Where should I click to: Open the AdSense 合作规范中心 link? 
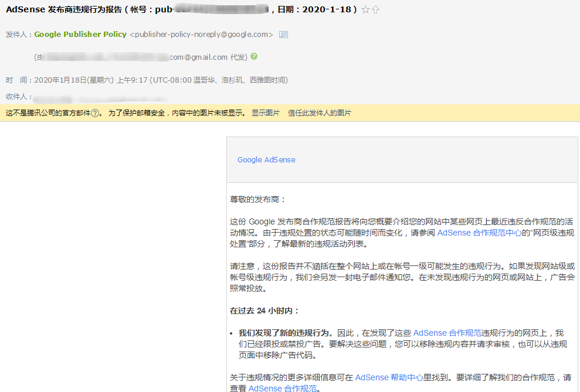click(x=479, y=233)
